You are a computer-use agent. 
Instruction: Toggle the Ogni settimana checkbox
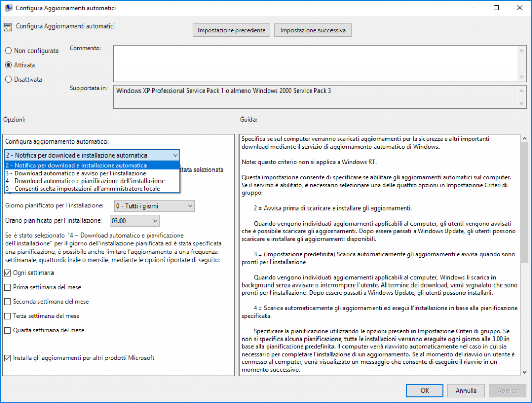coord(8,273)
